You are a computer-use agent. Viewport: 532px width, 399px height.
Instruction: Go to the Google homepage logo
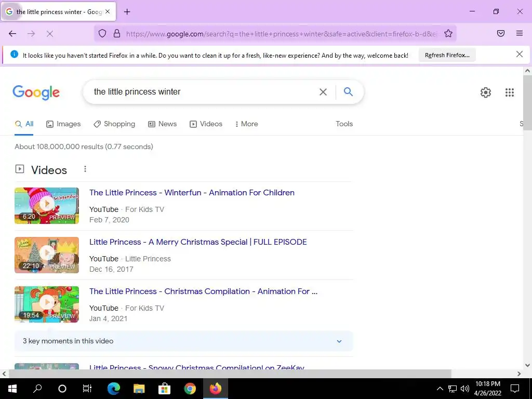(x=36, y=92)
